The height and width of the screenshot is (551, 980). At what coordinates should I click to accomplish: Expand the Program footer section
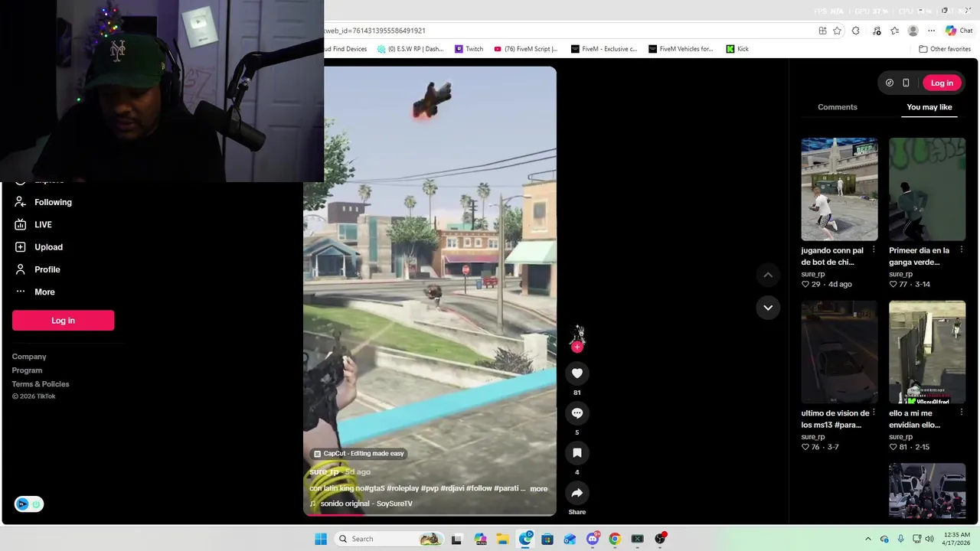tap(27, 370)
